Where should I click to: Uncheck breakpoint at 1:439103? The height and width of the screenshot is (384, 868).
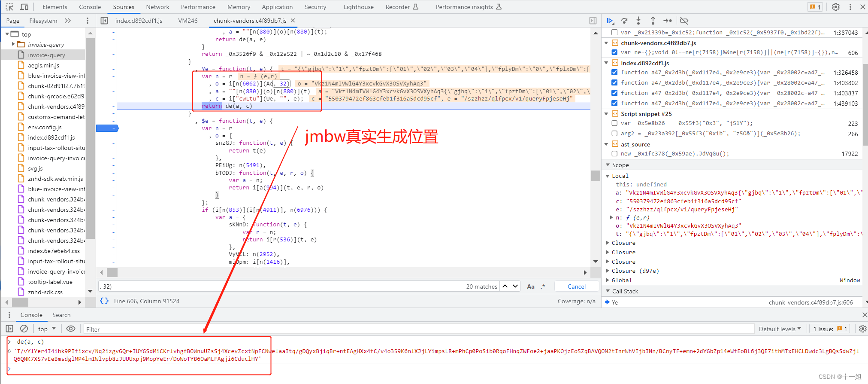coord(614,103)
